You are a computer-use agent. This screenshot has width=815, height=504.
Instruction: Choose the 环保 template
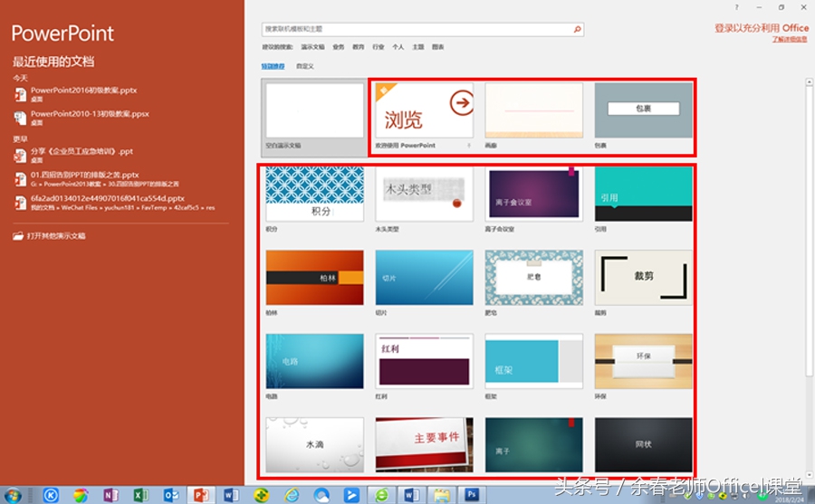point(644,361)
